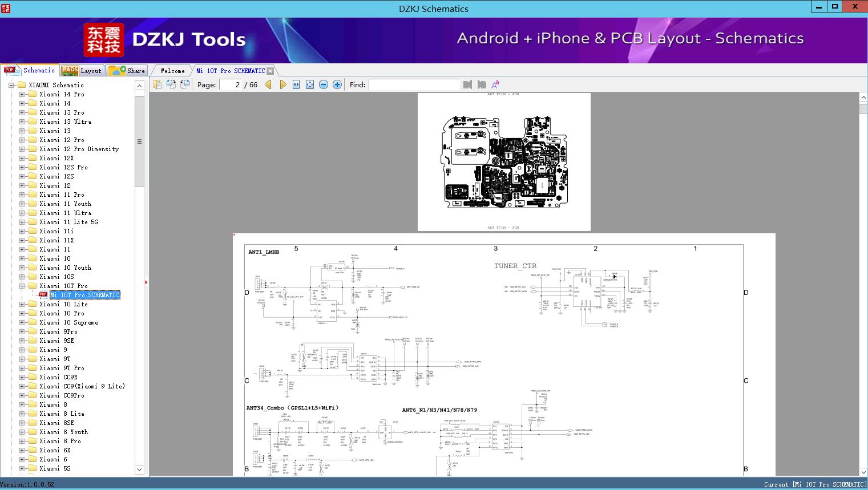Viewport: 868px width, 490px height.
Task: Select Mi 10T Pro SCHEMATIC tree file
Action: click(x=84, y=295)
